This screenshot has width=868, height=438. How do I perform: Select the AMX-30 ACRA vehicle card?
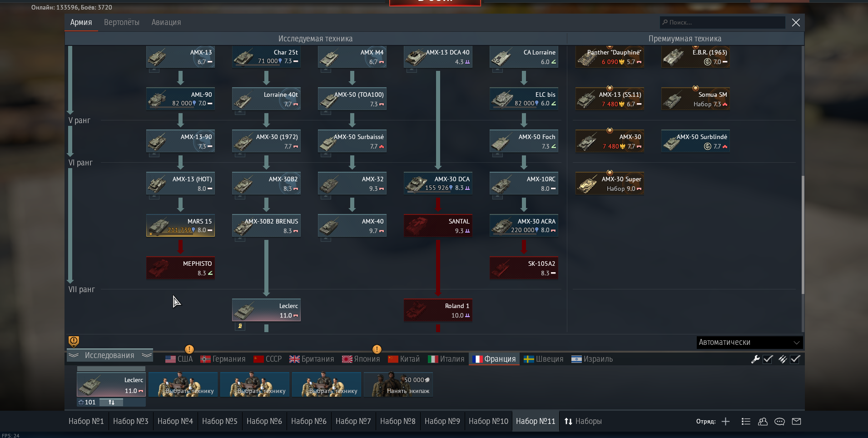coord(524,226)
